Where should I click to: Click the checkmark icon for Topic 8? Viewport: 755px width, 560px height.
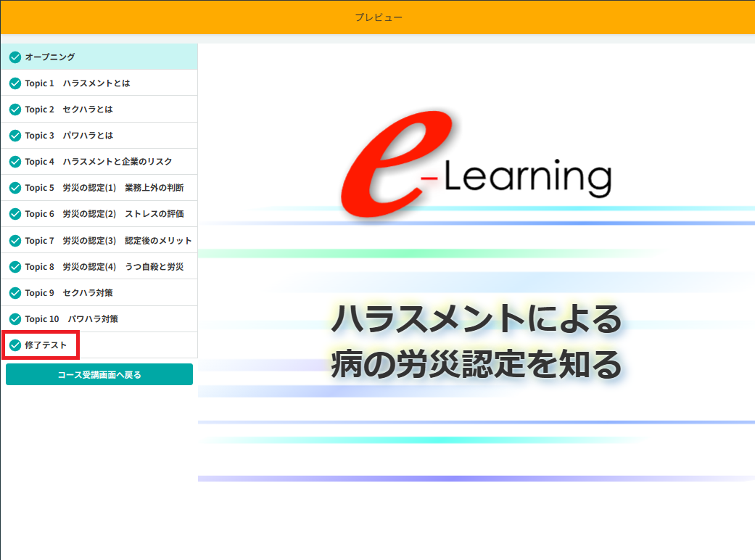tap(15, 266)
